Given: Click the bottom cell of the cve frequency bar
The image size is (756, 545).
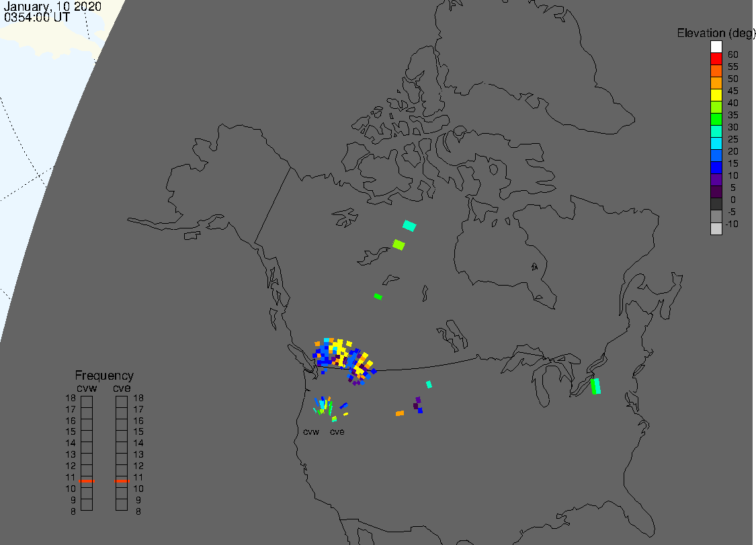Looking at the screenshot, I should click(x=122, y=505).
